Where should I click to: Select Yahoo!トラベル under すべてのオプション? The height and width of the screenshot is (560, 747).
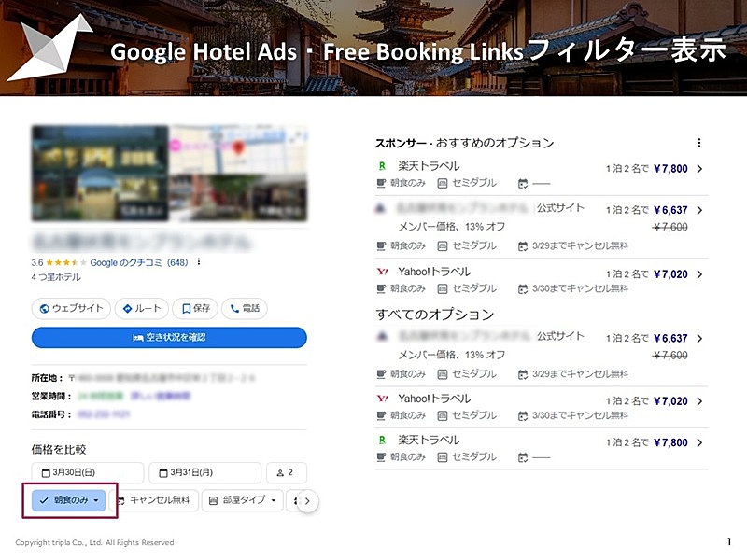[x=434, y=399]
